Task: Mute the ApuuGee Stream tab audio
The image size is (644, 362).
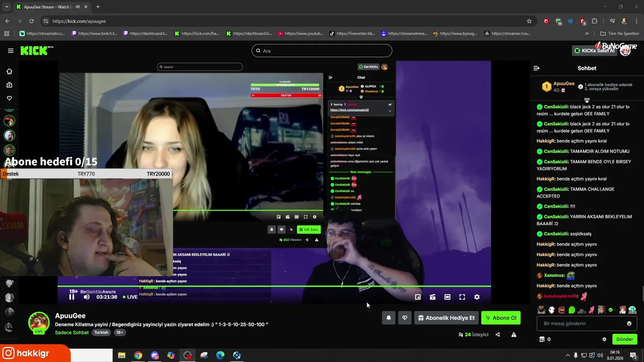Action: (77, 7)
